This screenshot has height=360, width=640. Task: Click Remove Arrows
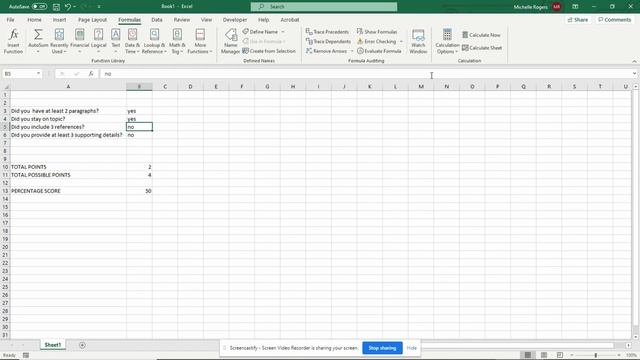[327, 51]
